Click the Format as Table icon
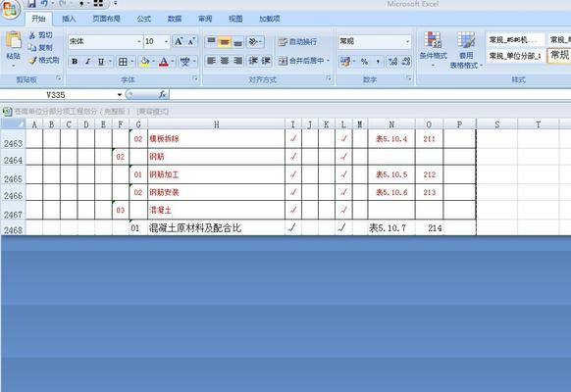The image size is (571, 392). 466,39
